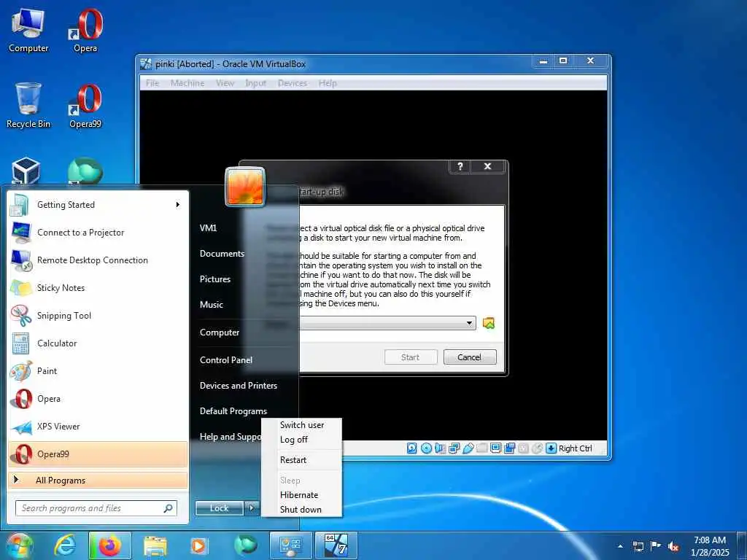
Task: Open XPS Viewer from Start menu
Action: click(x=98, y=427)
